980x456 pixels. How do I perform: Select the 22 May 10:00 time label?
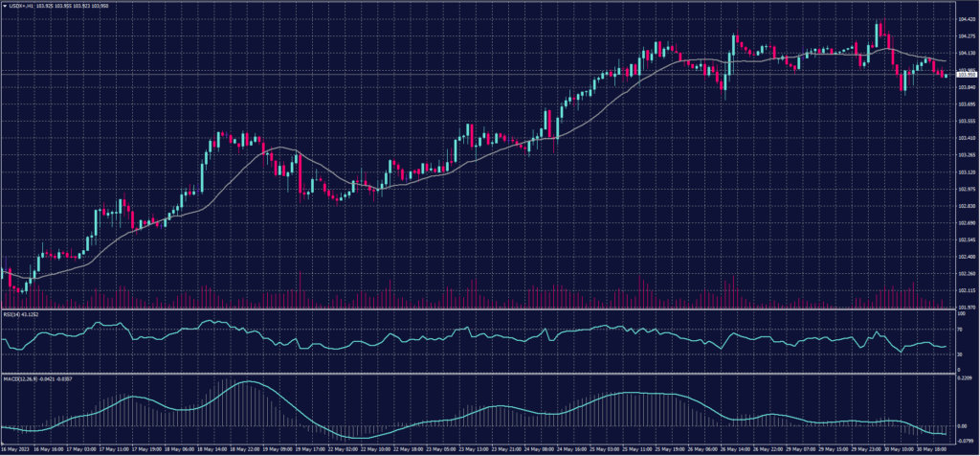(x=377, y=448)
